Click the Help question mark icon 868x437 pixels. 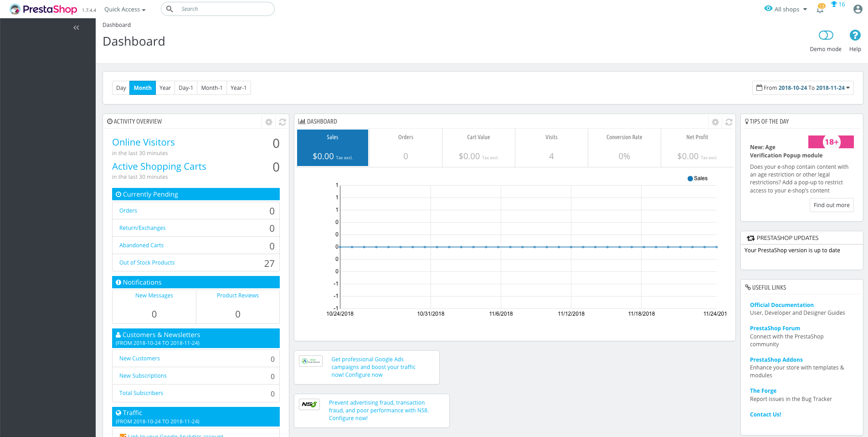pos(855,35)
